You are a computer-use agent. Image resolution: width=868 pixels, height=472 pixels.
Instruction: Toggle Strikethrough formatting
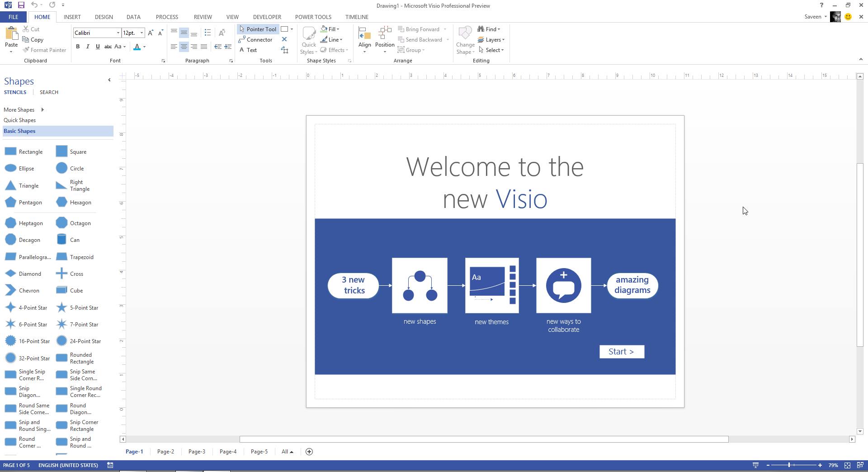108,47
